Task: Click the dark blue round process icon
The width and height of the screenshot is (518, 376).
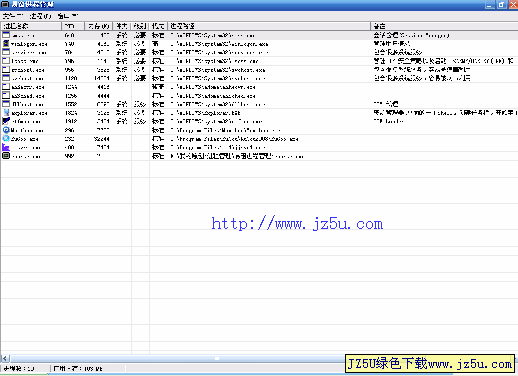Action: tap(6, 130)
